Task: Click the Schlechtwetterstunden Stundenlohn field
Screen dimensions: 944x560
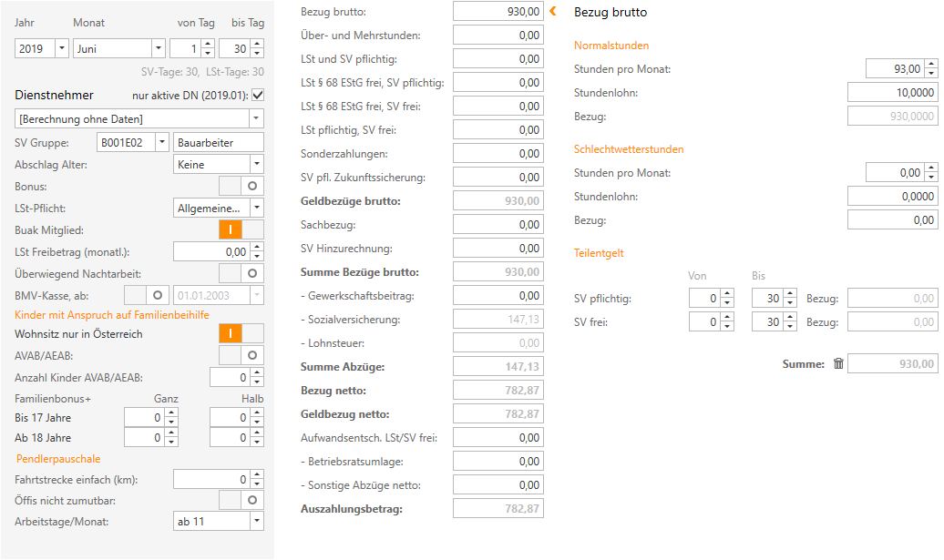Action: pos(892,196)
